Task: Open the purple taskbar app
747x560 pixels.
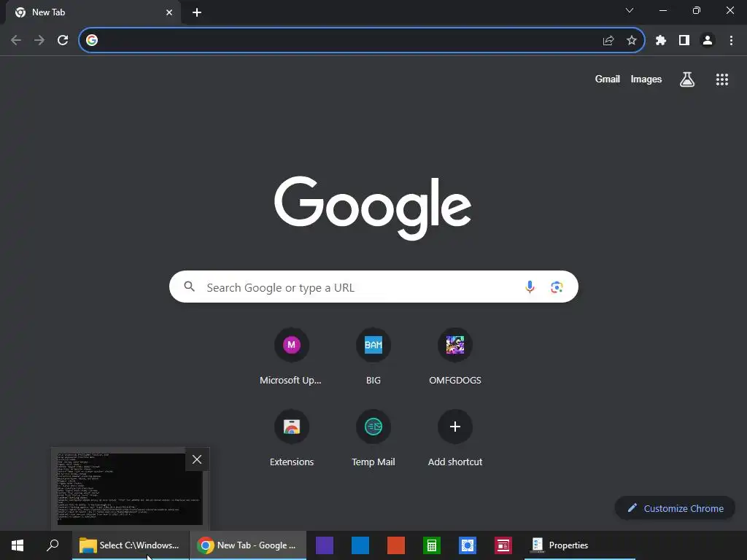Action: [325, 545]
